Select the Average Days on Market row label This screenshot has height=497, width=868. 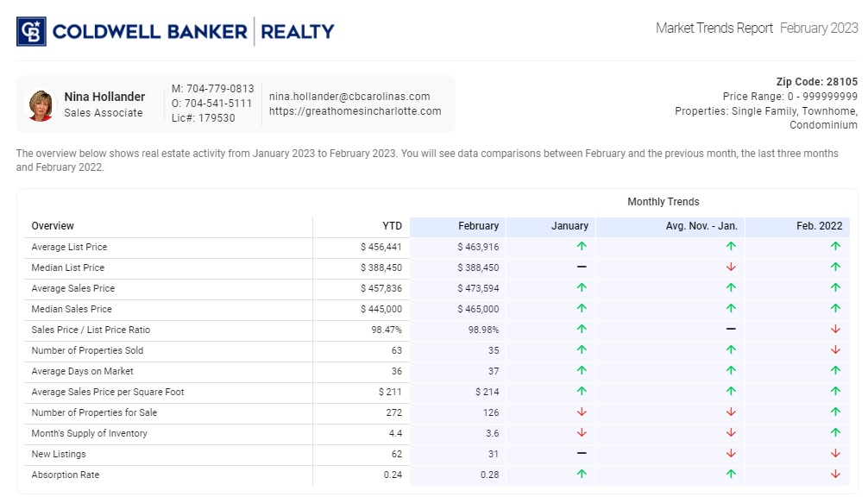pyautogui.click(x=84, y=371)
